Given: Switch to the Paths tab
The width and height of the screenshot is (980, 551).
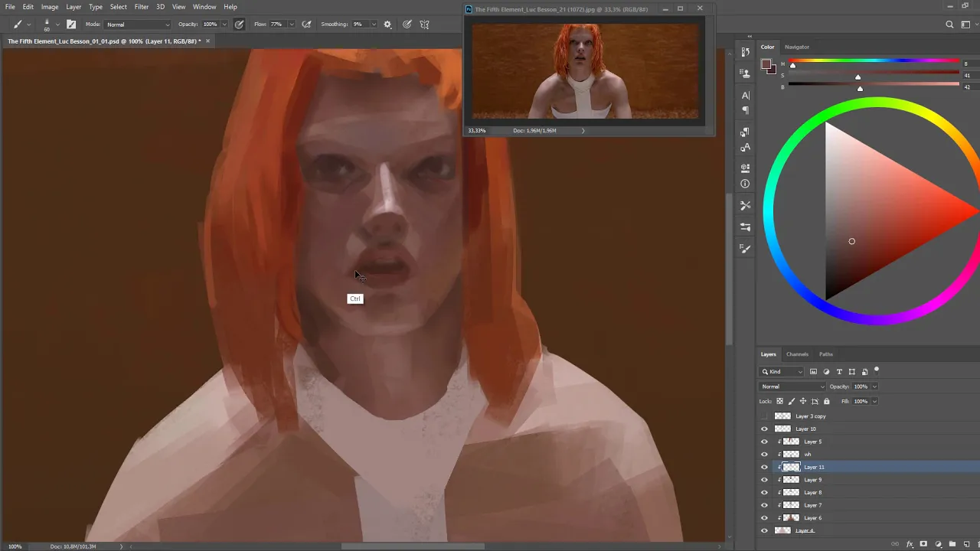Looking at the screenshot, I should point(826,354).
